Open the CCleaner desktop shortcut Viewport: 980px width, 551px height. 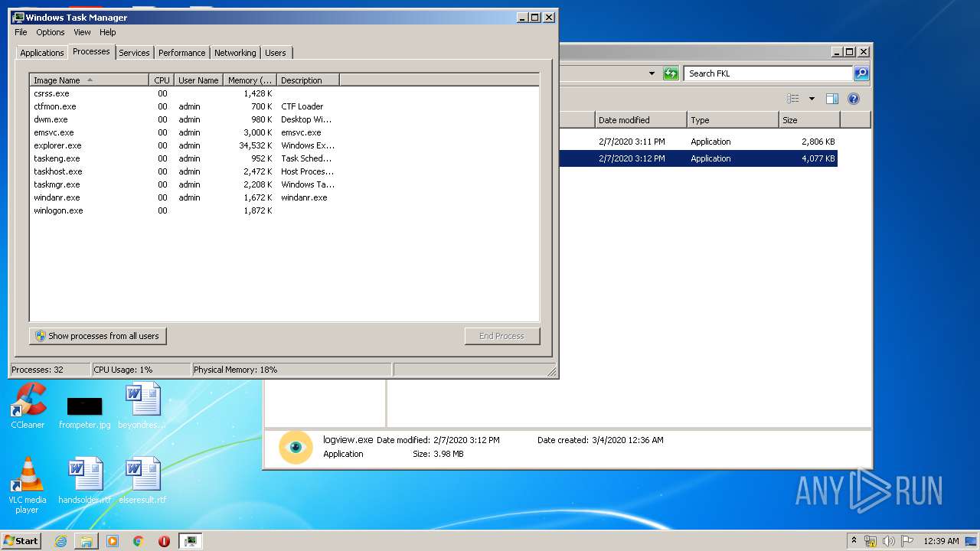pyautogui.click(x=28, y=406)
